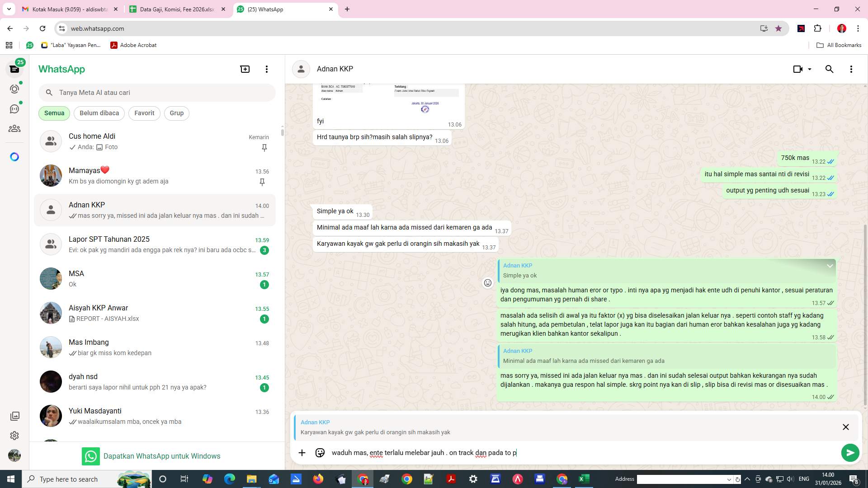868x488 pixels.
Task: Send the typed message
Action: [850, 452]
